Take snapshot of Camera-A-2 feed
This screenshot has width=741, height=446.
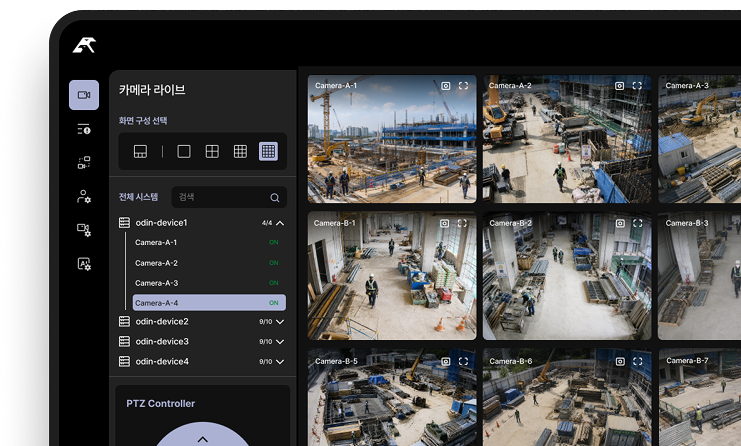pos(620,86)
